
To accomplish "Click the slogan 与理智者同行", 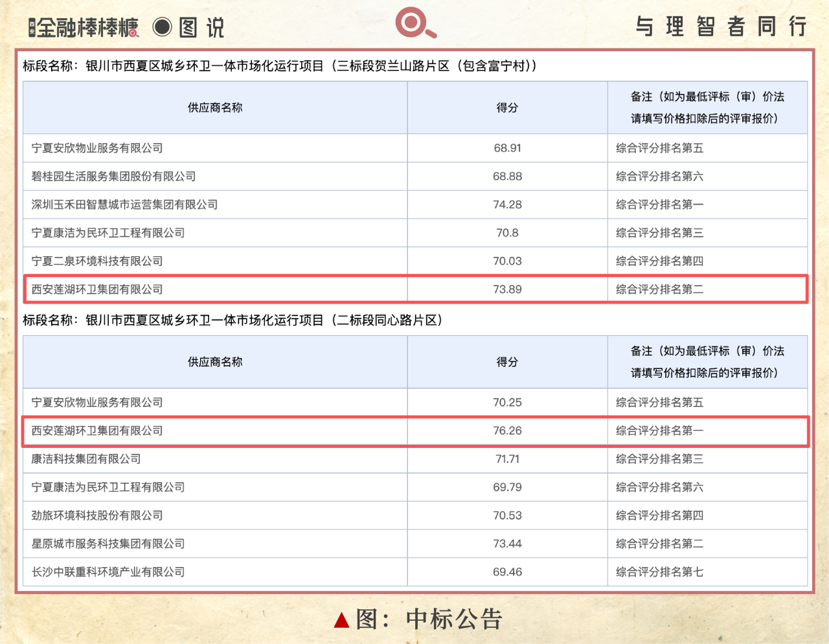I will coord(721,27).
